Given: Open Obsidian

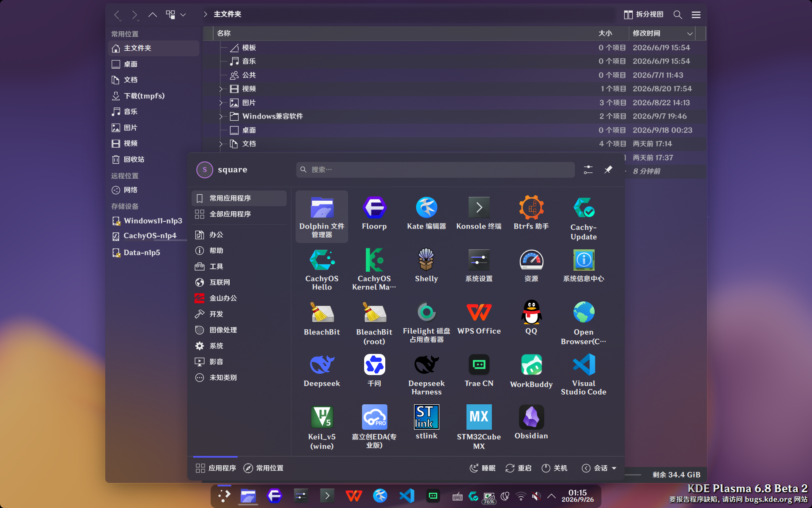Looking at the screenshot, I should [531, 423].
